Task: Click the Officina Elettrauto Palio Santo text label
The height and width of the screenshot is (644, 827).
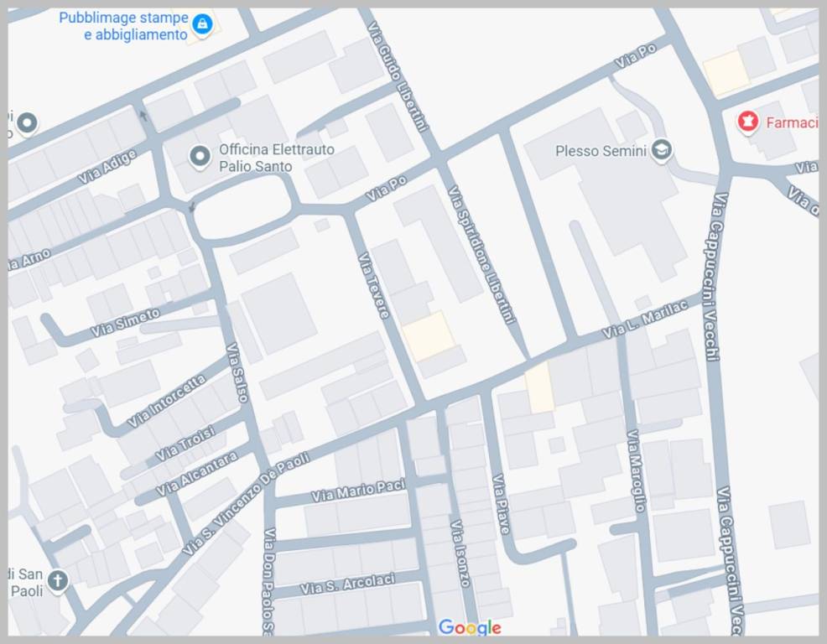Action: [276, 158]
